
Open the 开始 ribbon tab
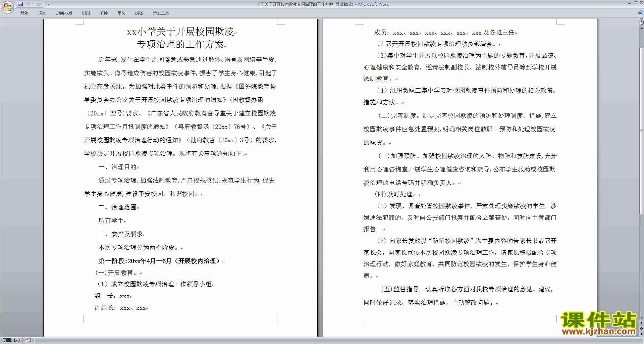(x=24, y=13)
